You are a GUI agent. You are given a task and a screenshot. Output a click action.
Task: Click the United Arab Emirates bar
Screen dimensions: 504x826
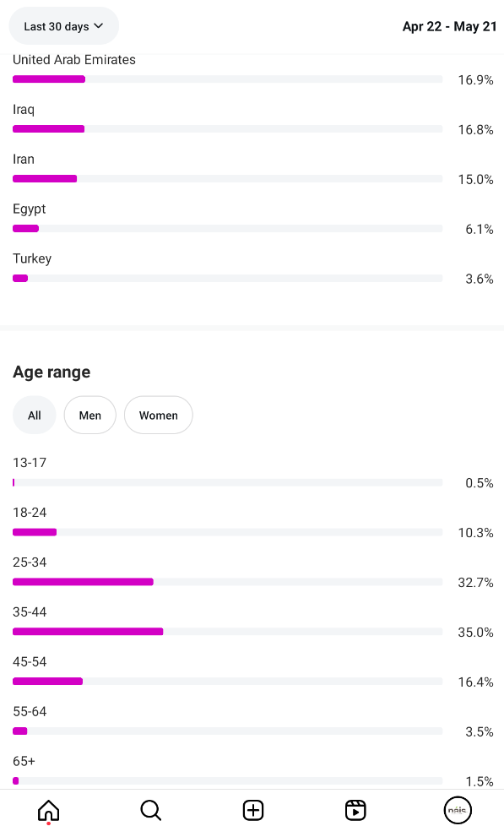click(x=227, y=79)
